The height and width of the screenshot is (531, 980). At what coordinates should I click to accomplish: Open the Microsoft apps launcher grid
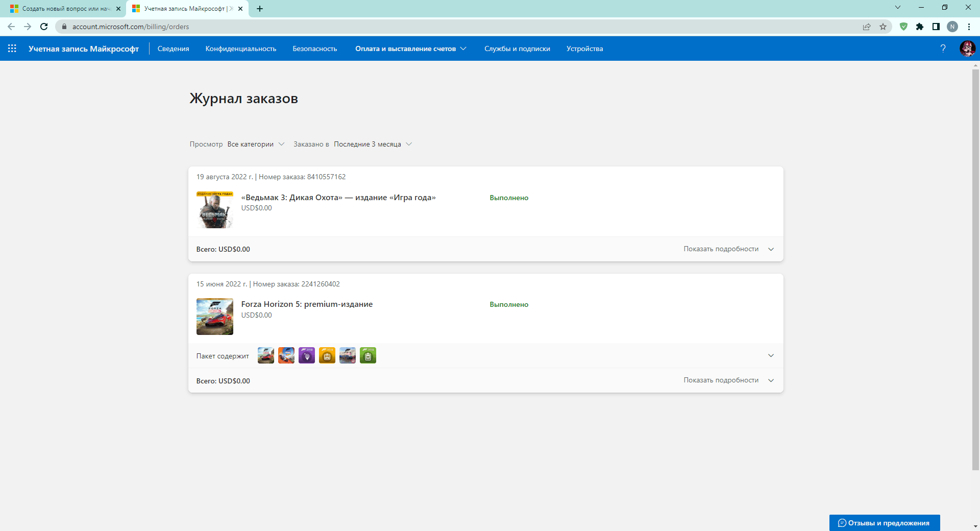coord(12,49)
